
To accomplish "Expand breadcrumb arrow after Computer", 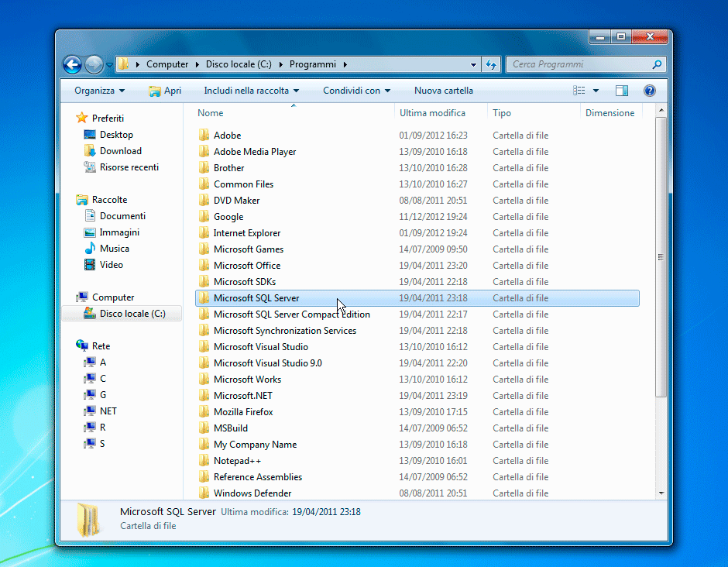I will (x=197, y=64).
